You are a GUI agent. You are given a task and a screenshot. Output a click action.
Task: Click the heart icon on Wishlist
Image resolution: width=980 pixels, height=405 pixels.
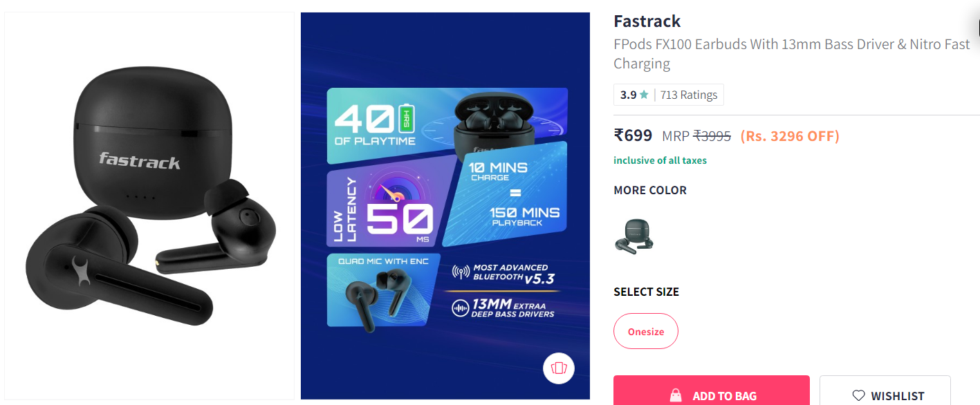click(x=858, y=396)
